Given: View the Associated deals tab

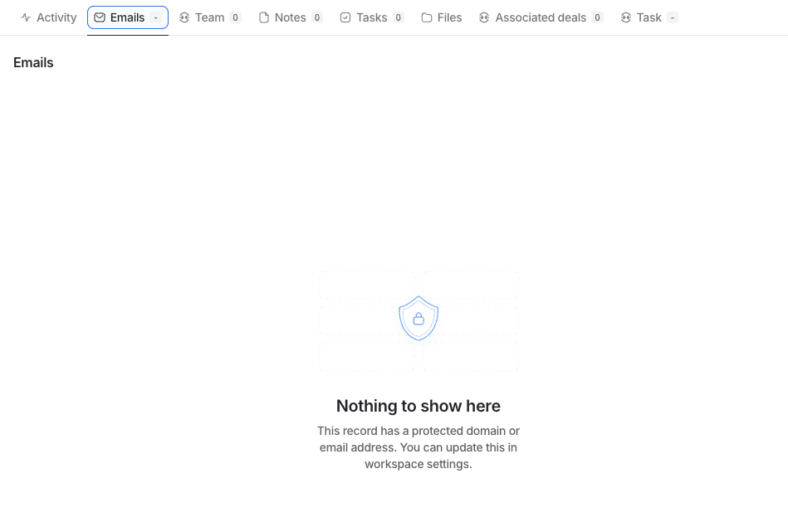Looking at the screenshot, I should point(541,17).
